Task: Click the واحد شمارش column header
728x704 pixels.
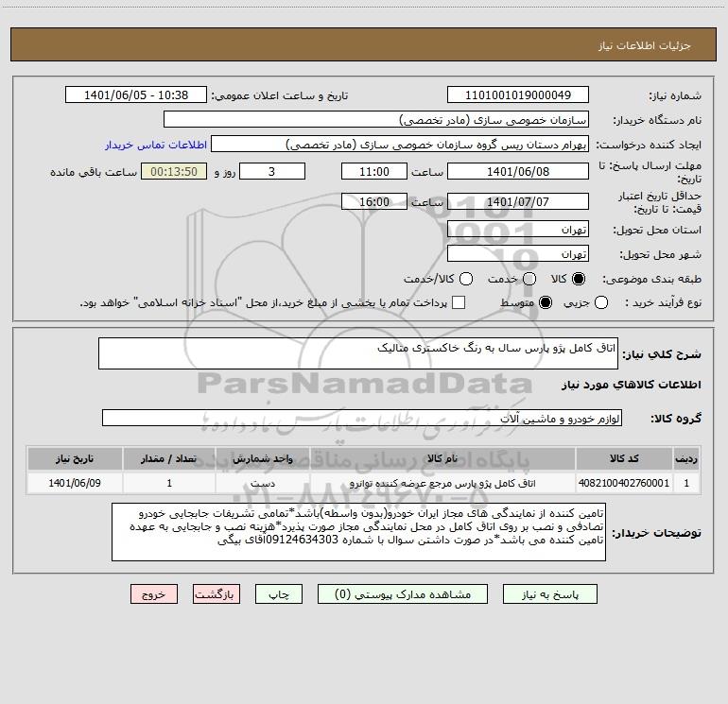Action: click(x=263, y=458)
